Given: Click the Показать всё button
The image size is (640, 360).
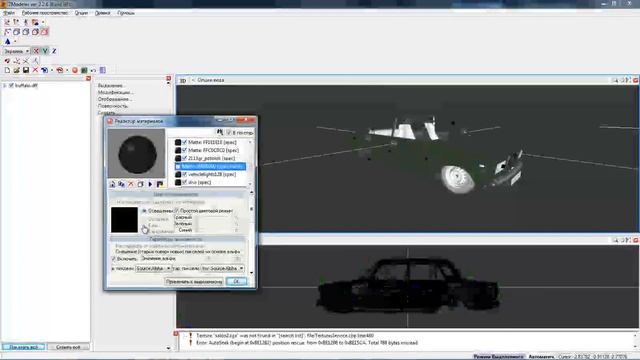Looking at the screenshot, I should point(24,347).
